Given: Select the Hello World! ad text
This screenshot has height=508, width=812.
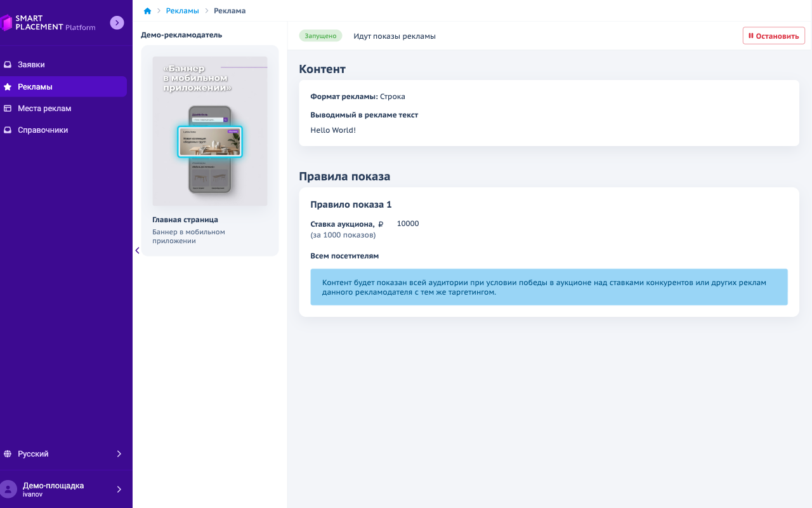Looking at the screenshot, I should click(x=333, y=130).
